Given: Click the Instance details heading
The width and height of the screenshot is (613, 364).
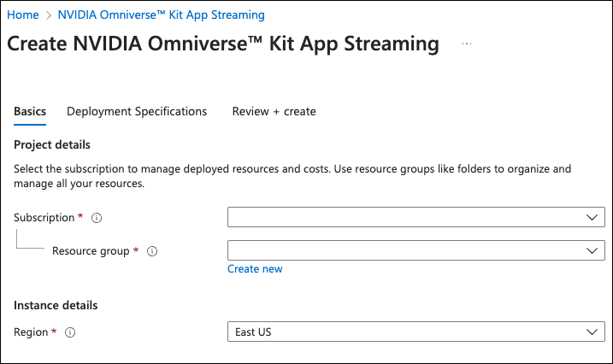Looking at the screenshot, I should coord(56,305).
